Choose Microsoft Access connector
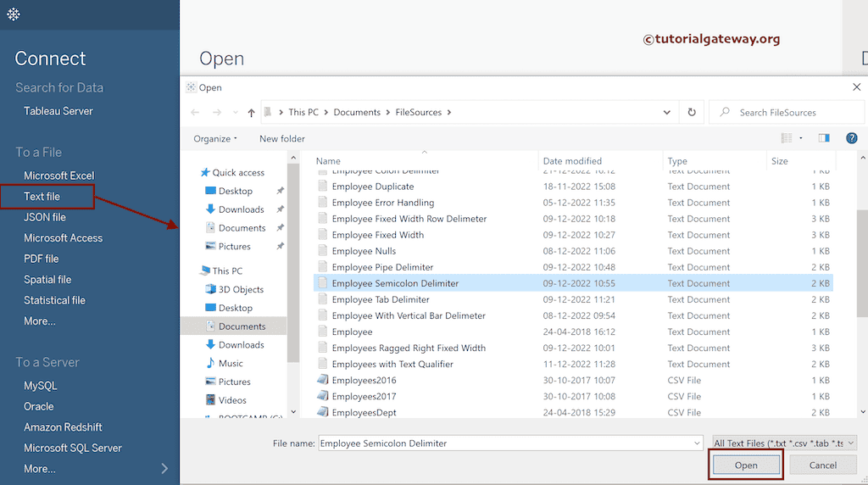This screenshot has height=485, width=868. pos(63,238)
